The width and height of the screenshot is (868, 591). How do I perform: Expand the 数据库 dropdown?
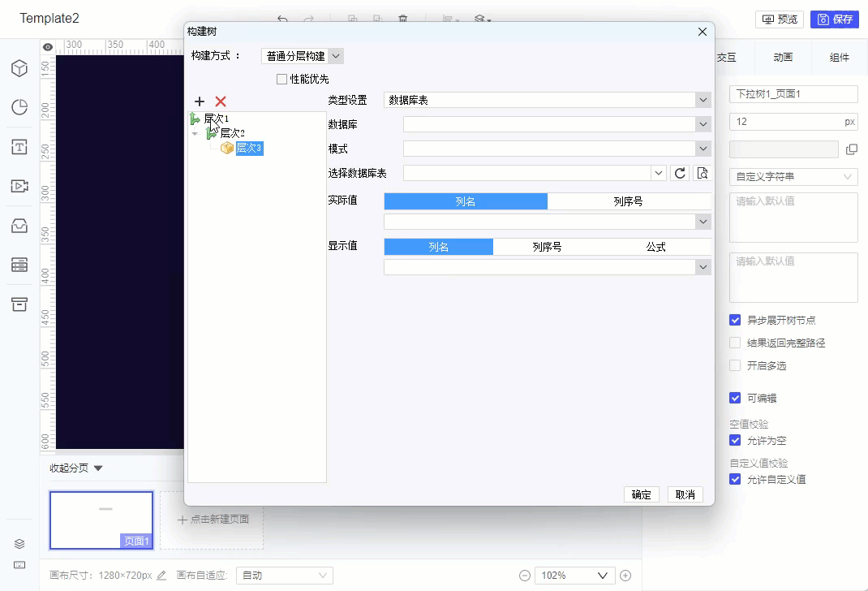(x=556, y=125)
